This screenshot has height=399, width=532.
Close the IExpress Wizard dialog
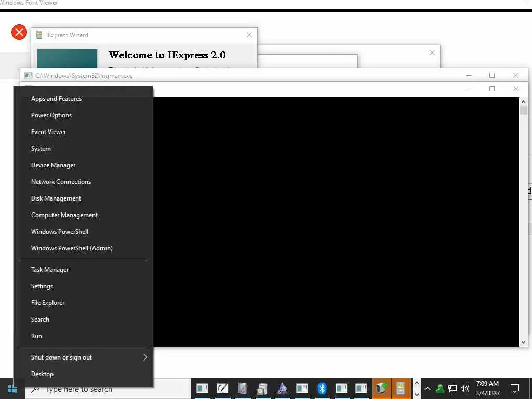(249, 35)
